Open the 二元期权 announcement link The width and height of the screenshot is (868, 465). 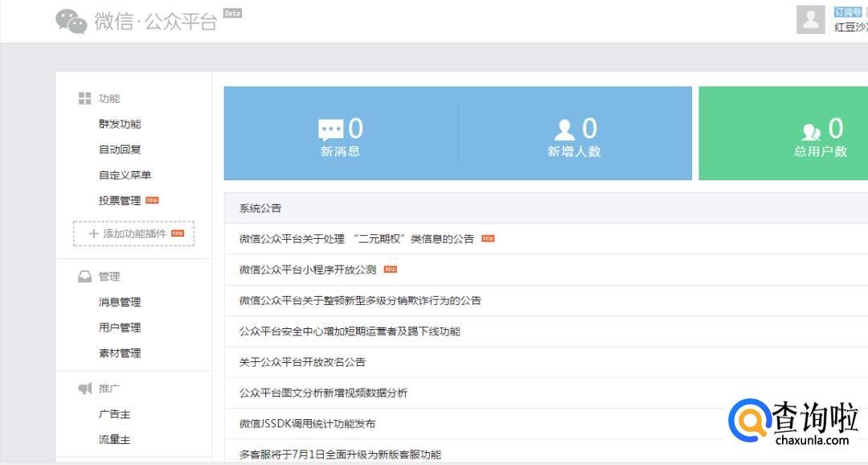[x=356, y=239]
